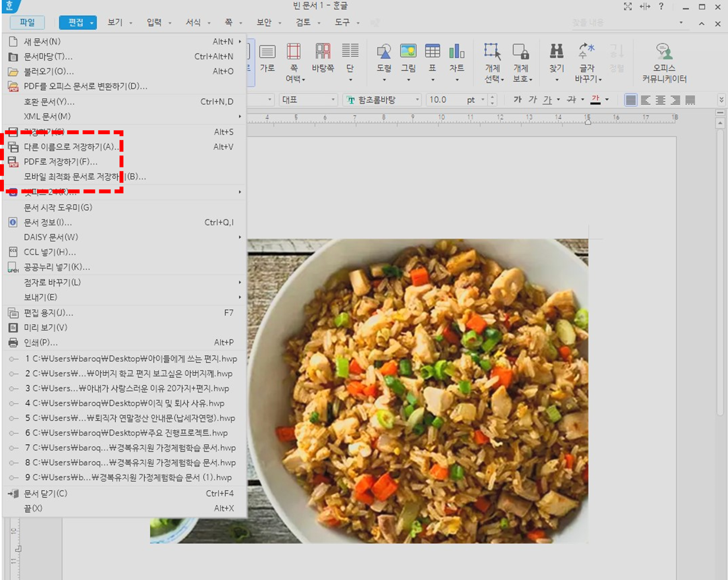Toggle bold 가 formatting
The height and width of the screenshot is (580, 728).
pyautogui.click(x=517, y=100)
